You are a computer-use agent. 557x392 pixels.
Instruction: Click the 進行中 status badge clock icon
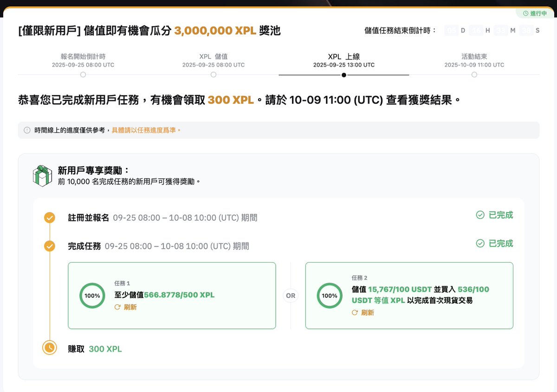click(x=525, y=13)
